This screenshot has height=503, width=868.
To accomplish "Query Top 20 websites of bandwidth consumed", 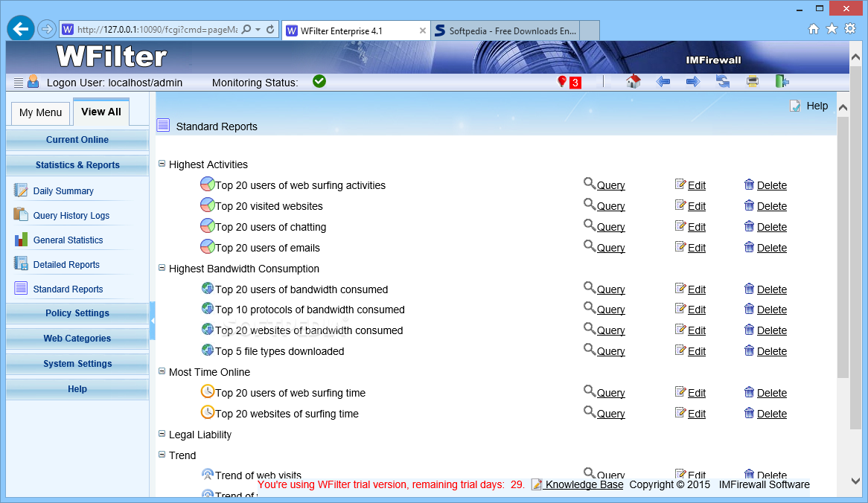I will [x=610, y=330].
